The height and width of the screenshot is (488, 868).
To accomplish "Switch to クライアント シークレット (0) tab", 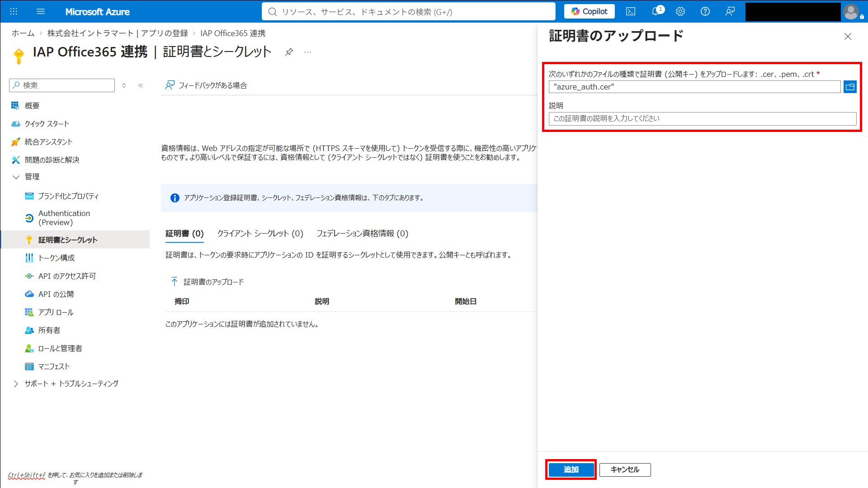I will click(x=260, y=234).
